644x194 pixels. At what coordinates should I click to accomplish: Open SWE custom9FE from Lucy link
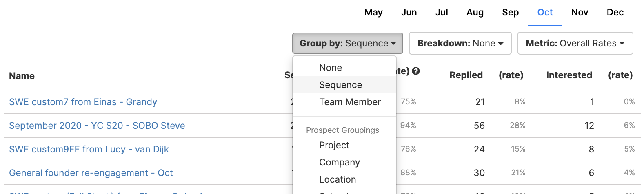click(x=89, y=149)
